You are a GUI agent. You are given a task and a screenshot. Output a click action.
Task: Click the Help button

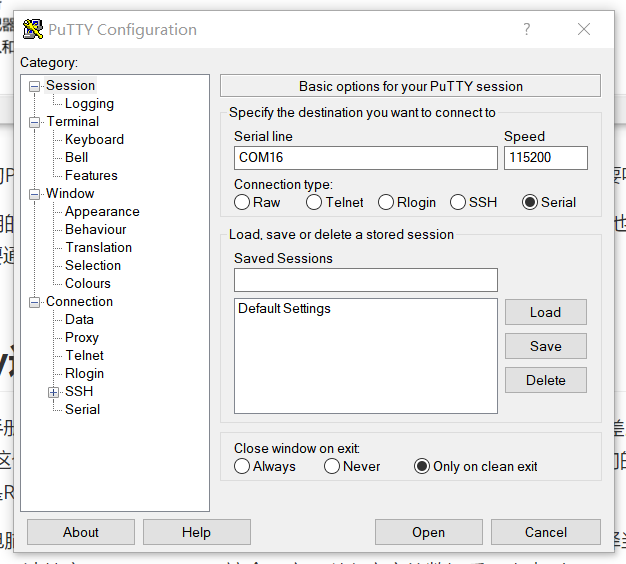click(196, 532)
